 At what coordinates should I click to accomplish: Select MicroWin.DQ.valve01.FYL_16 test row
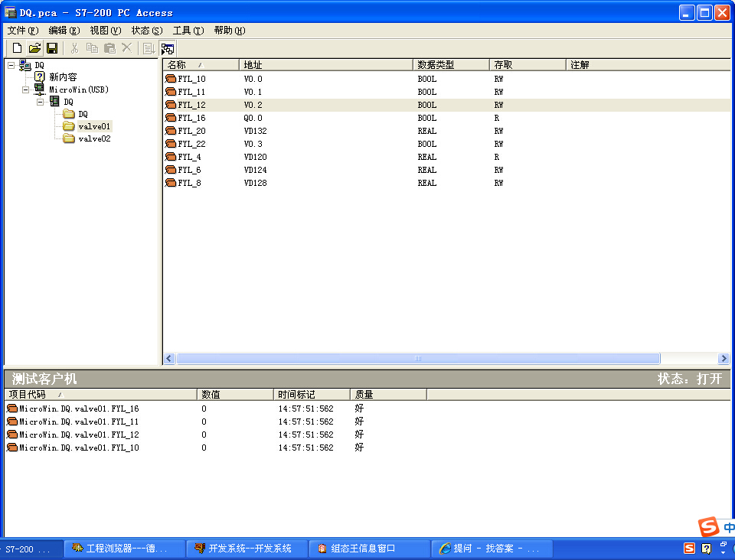(367, 409)
